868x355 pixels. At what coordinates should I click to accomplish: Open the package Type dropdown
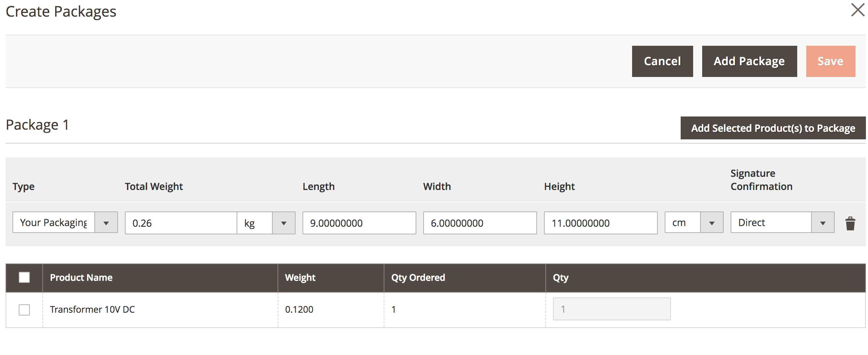[x=65, y=223]
